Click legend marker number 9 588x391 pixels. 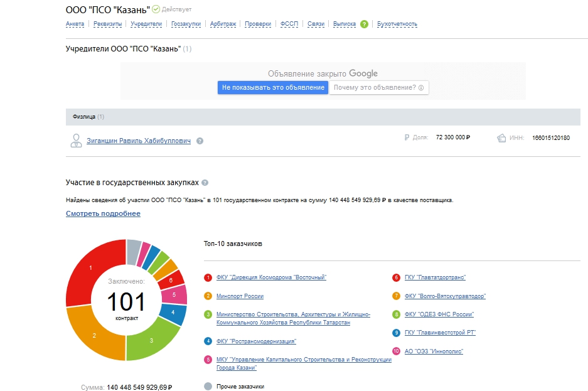(x=396, y=333)
